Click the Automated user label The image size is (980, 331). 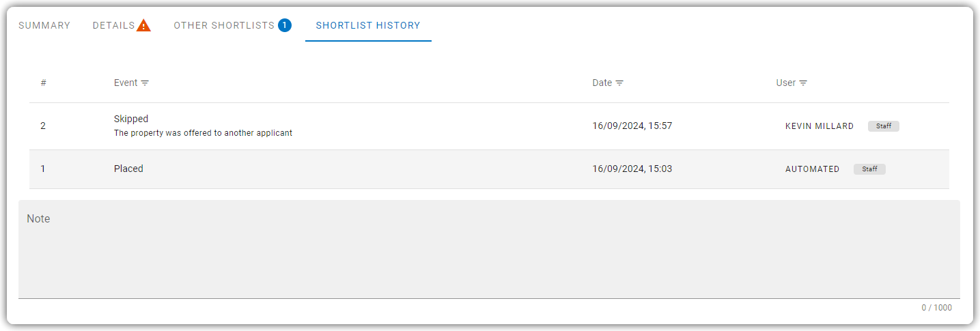pos(813,169)
